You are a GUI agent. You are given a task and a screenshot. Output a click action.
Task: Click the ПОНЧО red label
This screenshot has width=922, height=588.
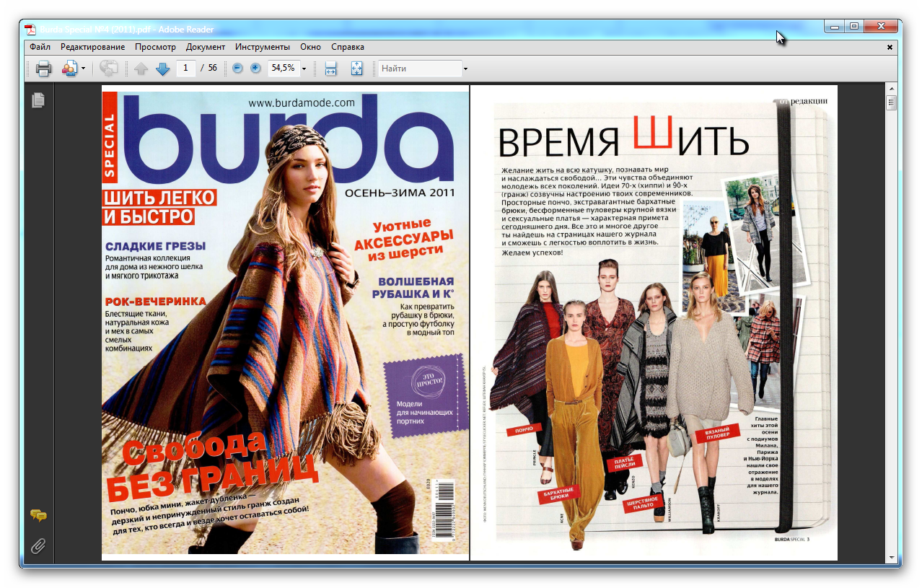tap(524, 430)
